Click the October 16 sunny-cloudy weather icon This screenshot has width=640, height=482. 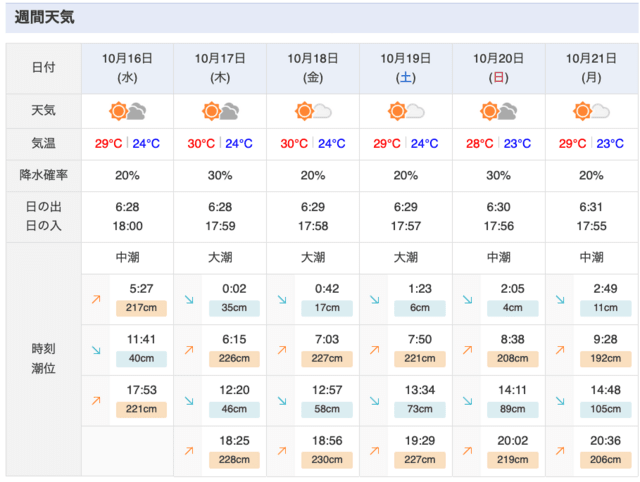(x=127, y=111)
